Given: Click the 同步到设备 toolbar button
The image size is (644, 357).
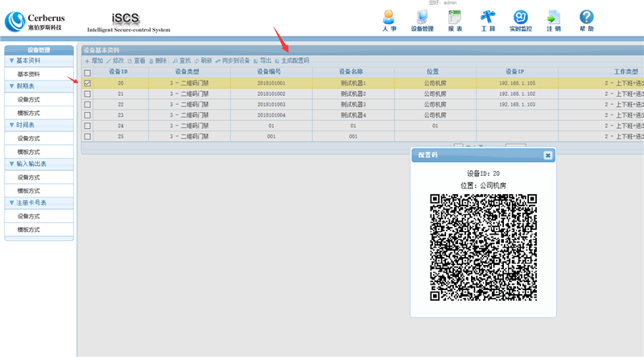Looking at the screenshot, I should (x=233, y=61).
